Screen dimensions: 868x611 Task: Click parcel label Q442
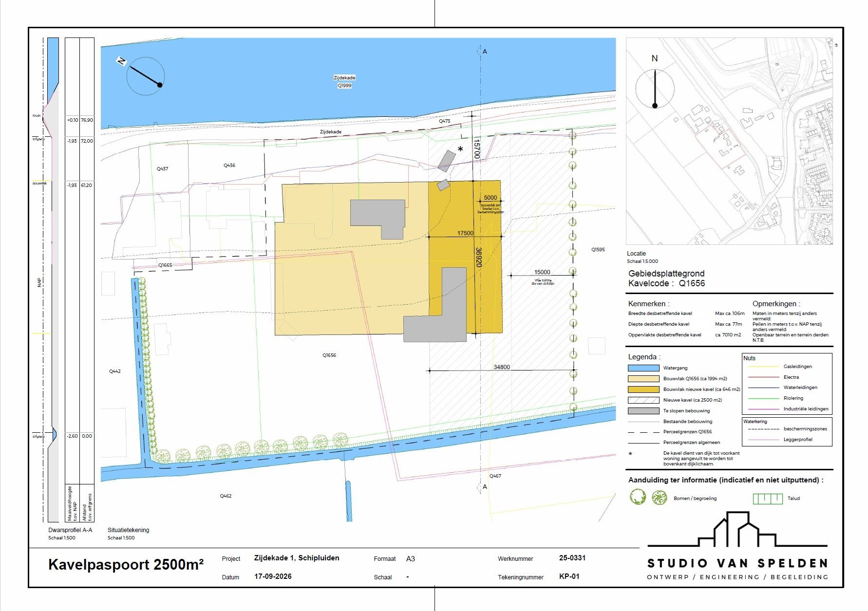pyautogui.click(x=114, y=371)
